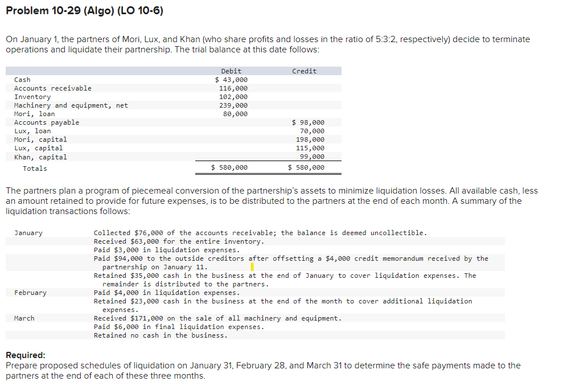The image size is (588, 386).
Task: Click the Lux, loan row label
Action: 32,131
